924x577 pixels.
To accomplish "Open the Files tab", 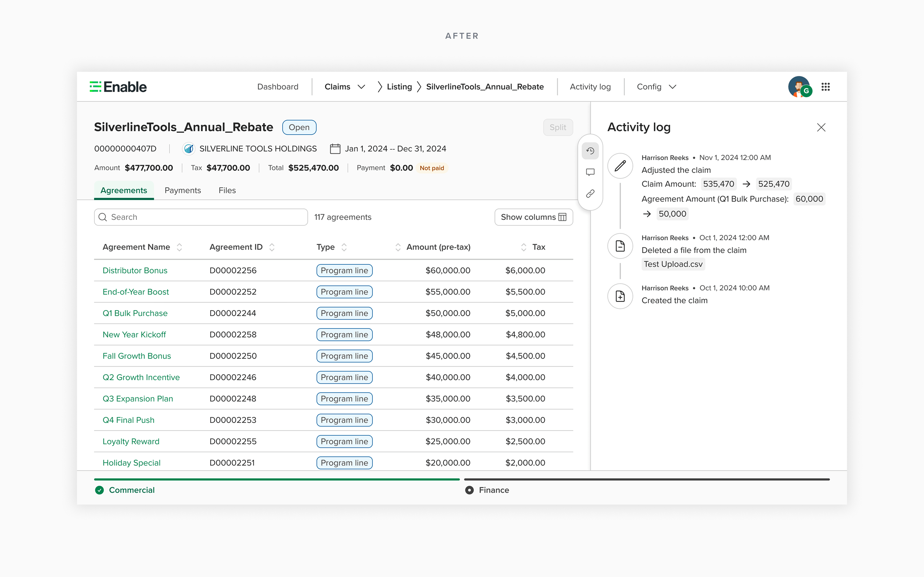I will [x=227, y=190].
